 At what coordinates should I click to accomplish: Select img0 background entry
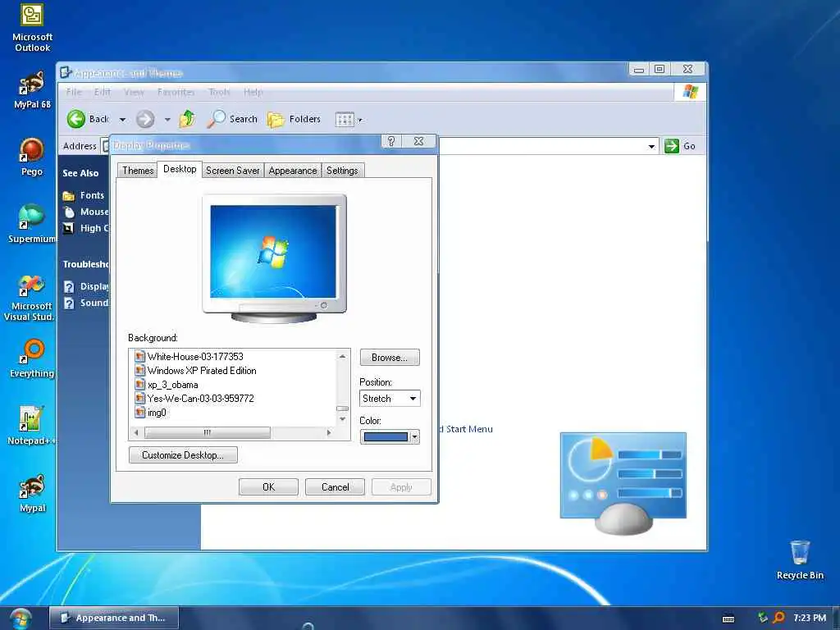[x=151, y=413]
